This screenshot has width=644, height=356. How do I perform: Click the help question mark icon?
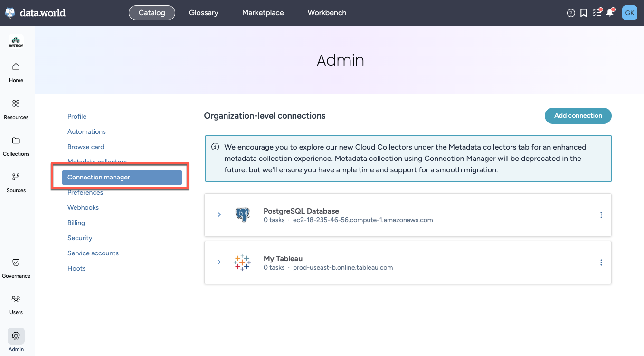(x=571, y=13)
